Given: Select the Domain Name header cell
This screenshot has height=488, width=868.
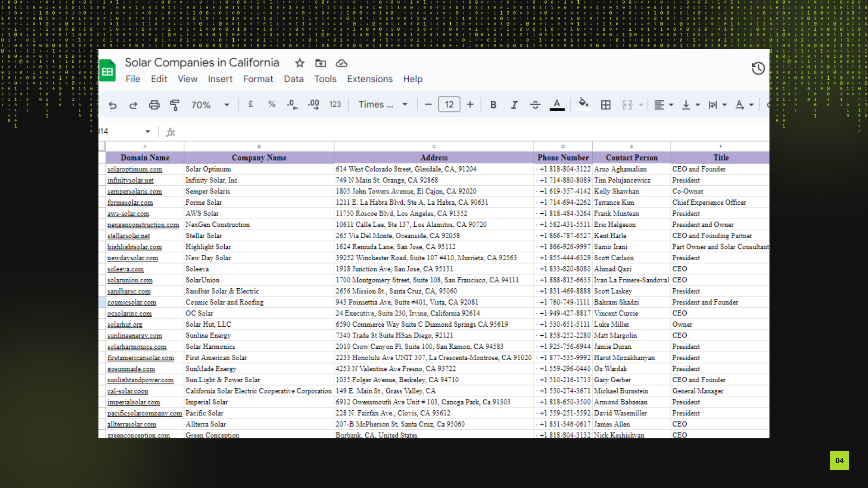Looking at the screenshot, I should tap(145, 158).
